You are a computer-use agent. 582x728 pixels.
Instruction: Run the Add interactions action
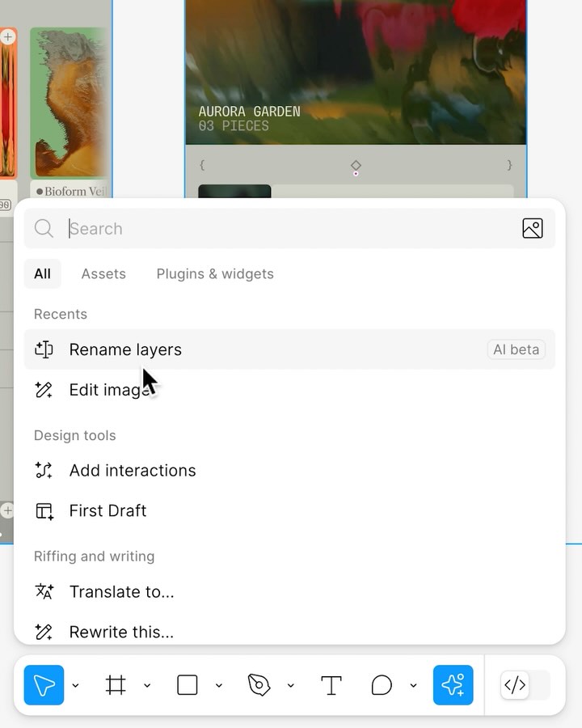click(133, 471)
